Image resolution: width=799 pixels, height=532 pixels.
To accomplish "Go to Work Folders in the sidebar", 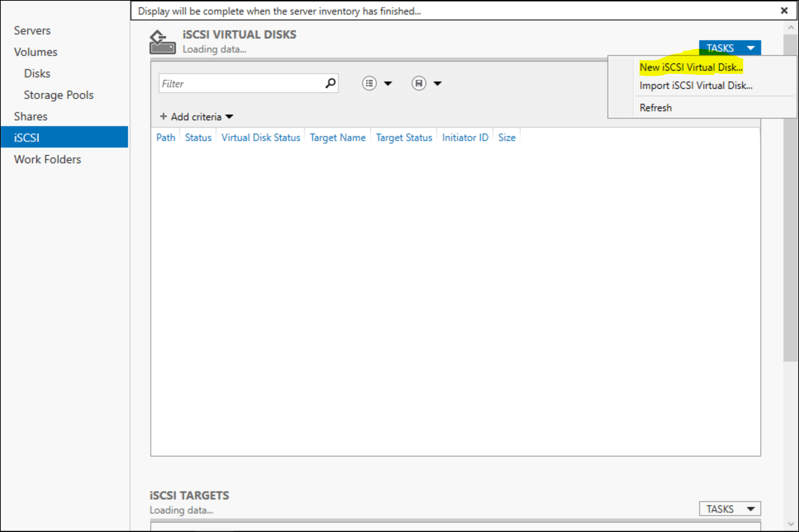I will (x=47, y=159).
